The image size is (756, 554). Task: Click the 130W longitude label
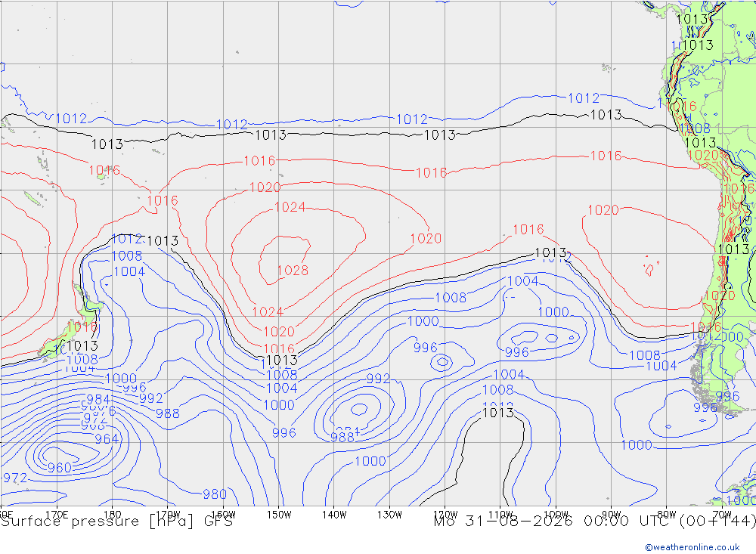(389, 515)
